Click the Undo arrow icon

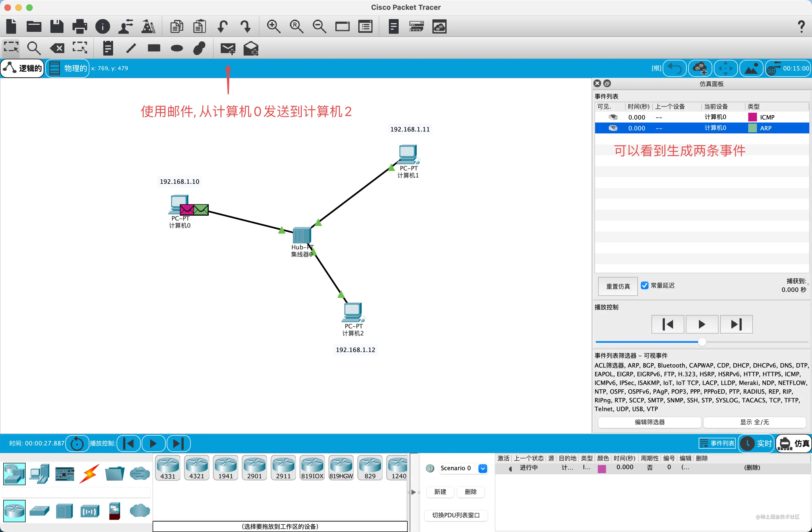[x=222, y=26]
